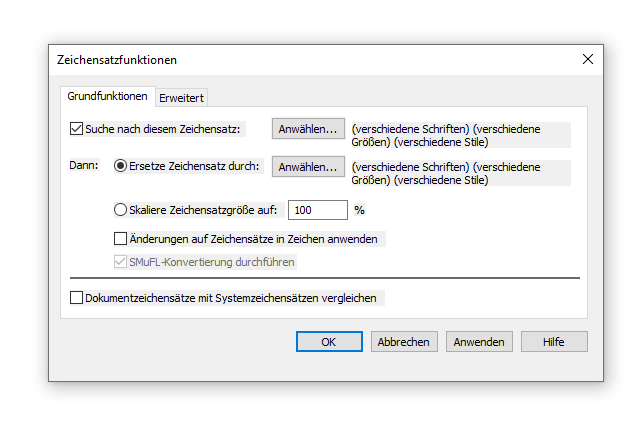Viewport: 634px width, 431px height.
Task: Click the scale percentage field showing 100
Action: pos(318,210)
